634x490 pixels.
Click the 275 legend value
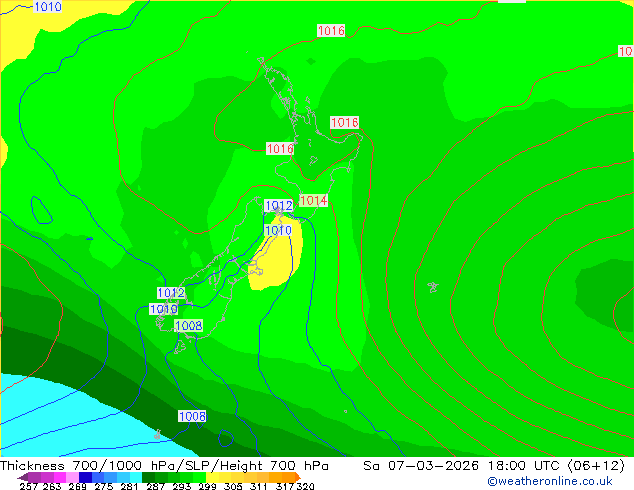click(x=104, y=486)
